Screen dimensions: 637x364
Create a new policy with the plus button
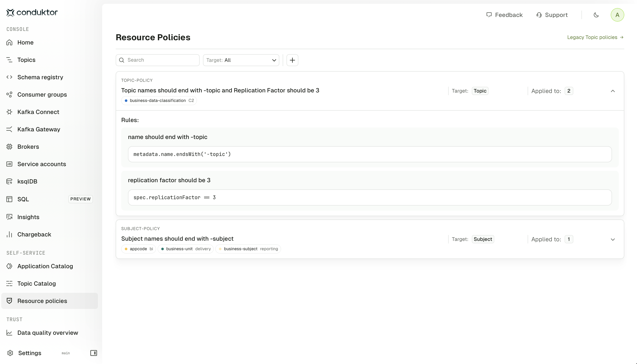tap(292, 60)
